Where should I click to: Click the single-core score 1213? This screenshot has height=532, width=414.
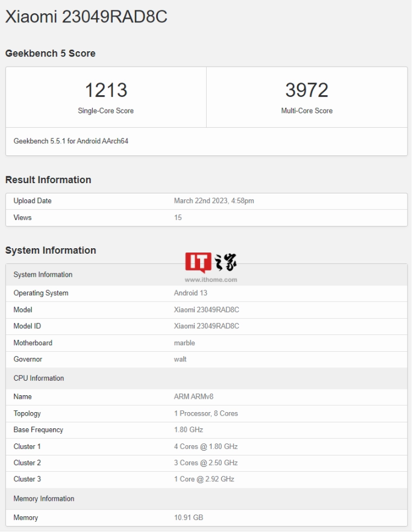[106, 90]
